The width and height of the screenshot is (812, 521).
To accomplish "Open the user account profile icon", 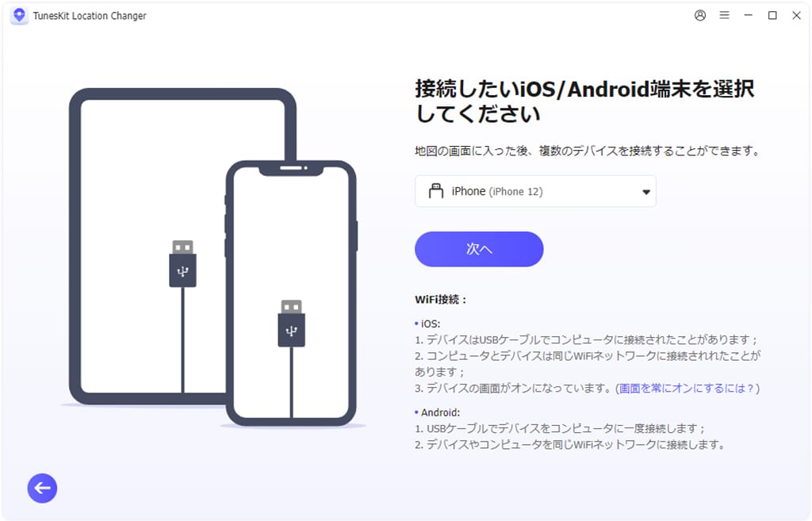I will coord(700,16).
